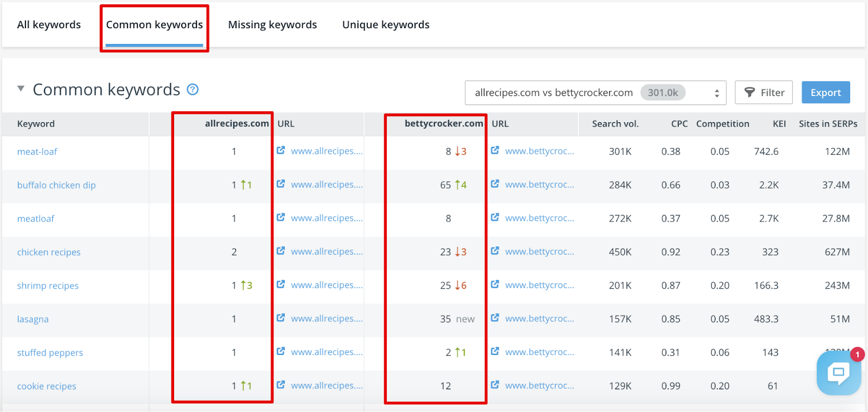The width and height of the screenshot is (868, 412).
Task: Collapse the Common keywords section triangle
Action: click(21, 88)
